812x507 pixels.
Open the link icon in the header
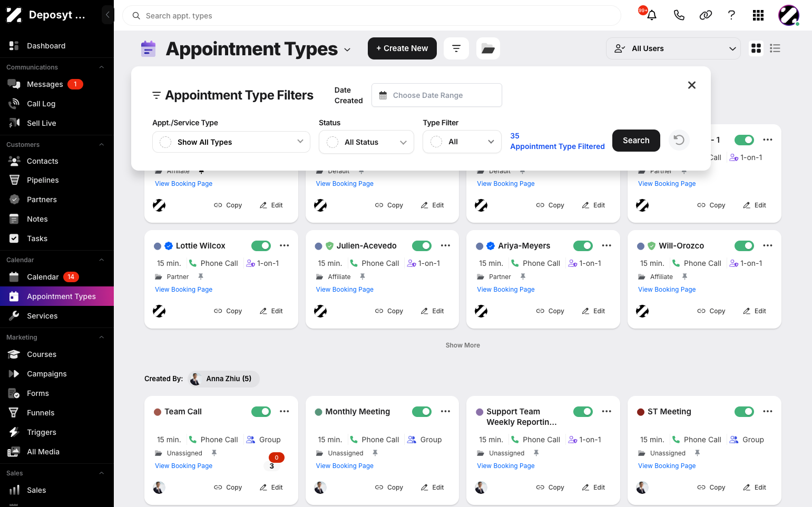pyautogui.click(x=706, y=15)
